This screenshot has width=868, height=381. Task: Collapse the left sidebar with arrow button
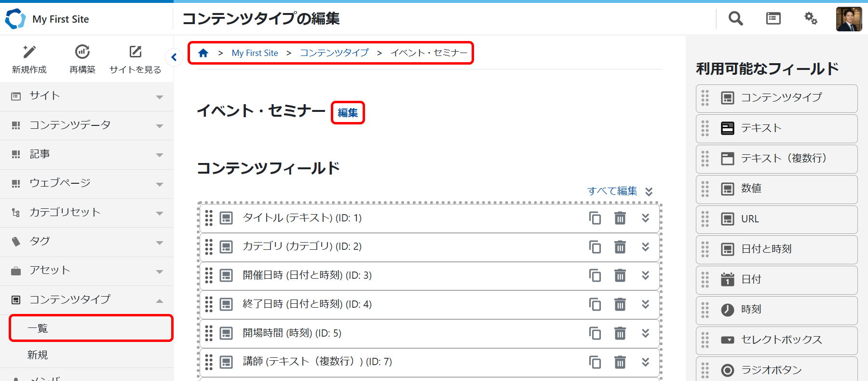pyautogui.click(x=174, y=57)
